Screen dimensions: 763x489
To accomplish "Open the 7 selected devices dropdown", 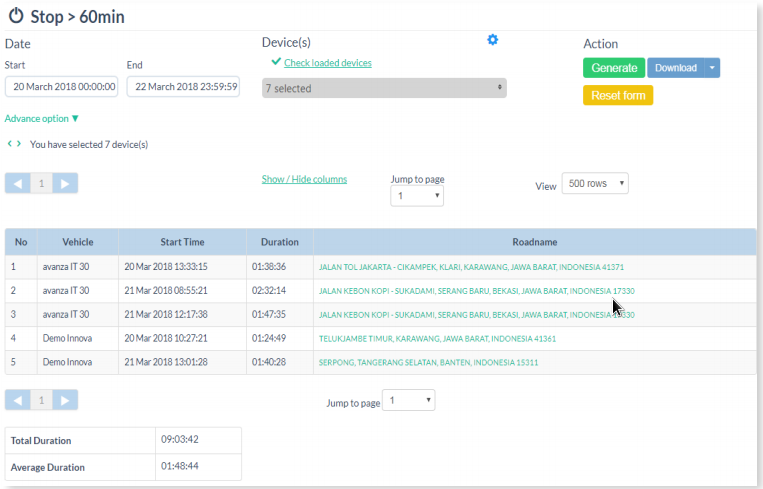I will pos(384,88).
